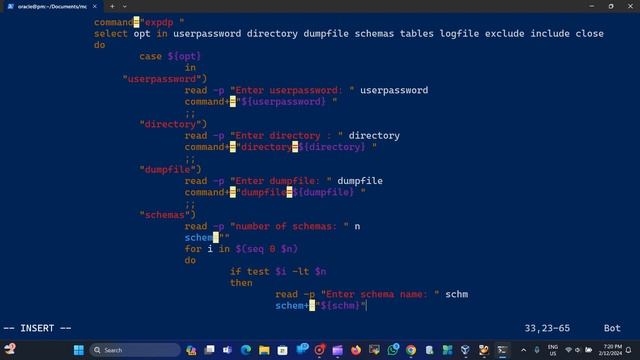This screenshot has height=360, width=640.
Task: Click command+="dumpfile=${dumpfile} " line
Action: tap(275, 192)
